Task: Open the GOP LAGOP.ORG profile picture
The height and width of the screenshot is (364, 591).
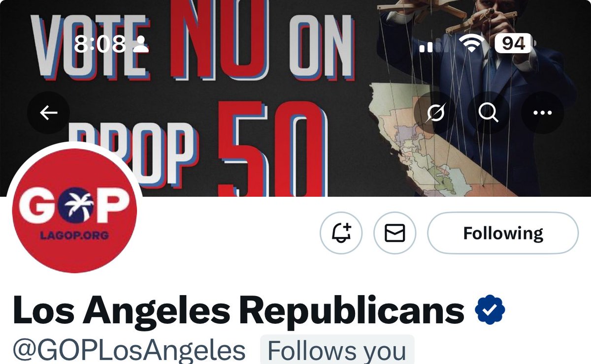Action: pyautogui.click(x=74, y=211)
